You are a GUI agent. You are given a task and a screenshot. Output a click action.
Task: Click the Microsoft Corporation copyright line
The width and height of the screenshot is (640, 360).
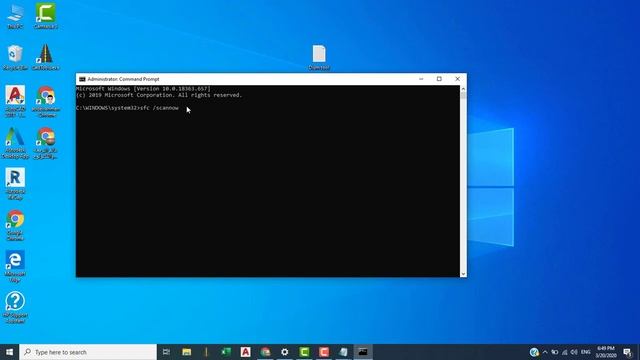pyautogui.click(x=159, y=95)
